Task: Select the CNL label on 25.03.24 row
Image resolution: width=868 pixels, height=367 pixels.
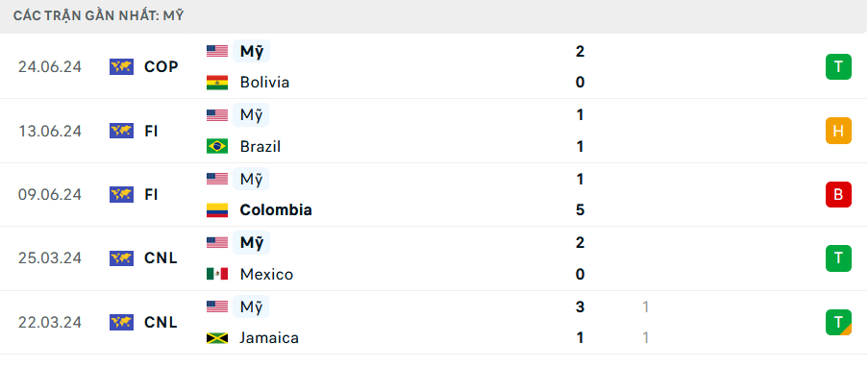Action: click(x=161, y=258)
